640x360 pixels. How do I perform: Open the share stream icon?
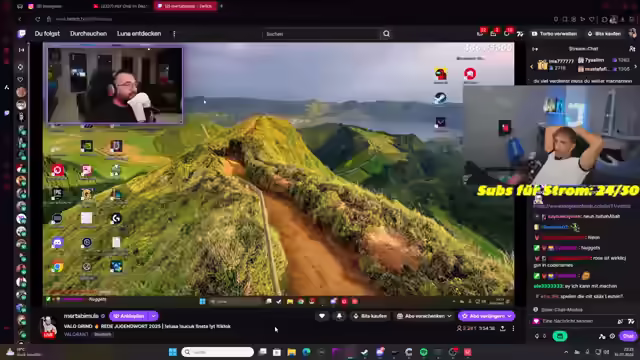pos(503,328)
